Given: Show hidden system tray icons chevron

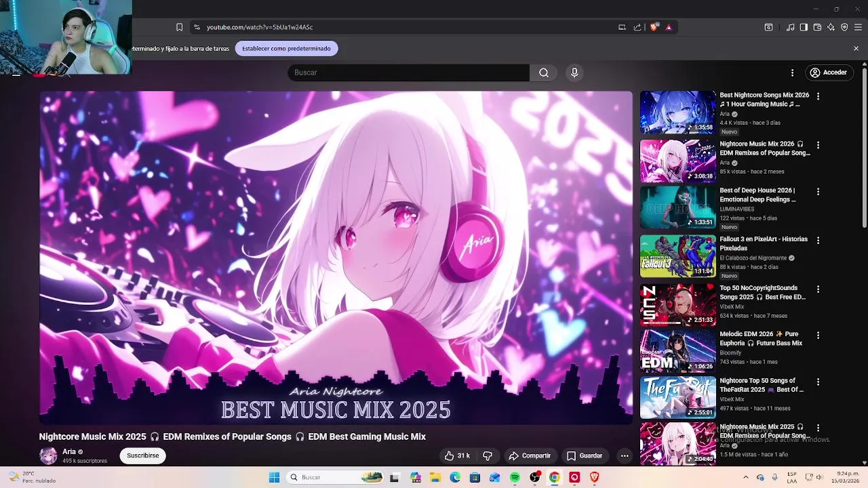Looking at the screenshot, I should (x=746, y=477).
